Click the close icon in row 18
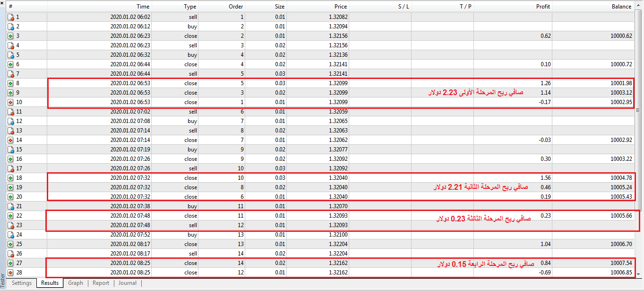Viewport: 644px width, 291px height. (11, 178)
